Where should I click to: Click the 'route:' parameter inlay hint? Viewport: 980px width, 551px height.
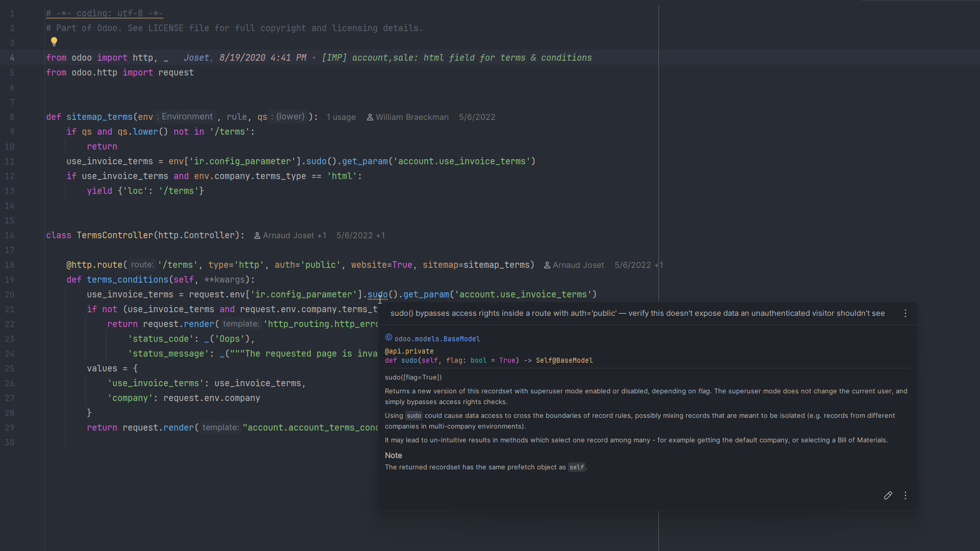(141, 265)
